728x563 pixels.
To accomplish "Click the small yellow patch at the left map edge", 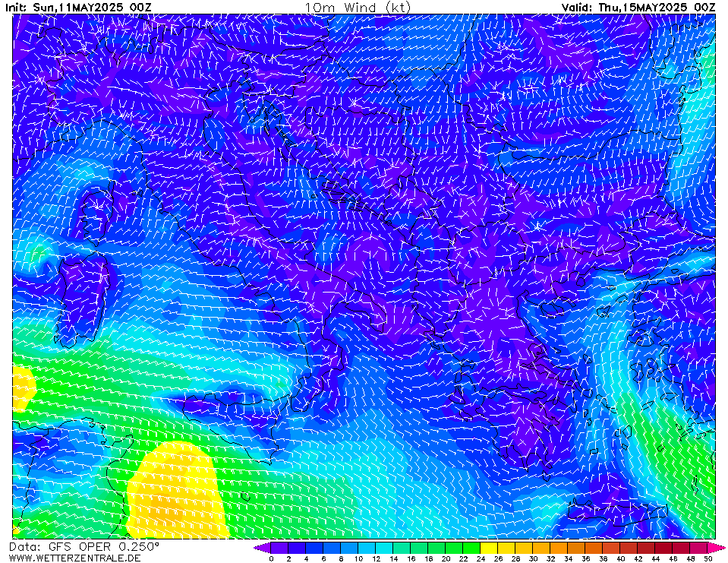I will (x=22, y=388).
